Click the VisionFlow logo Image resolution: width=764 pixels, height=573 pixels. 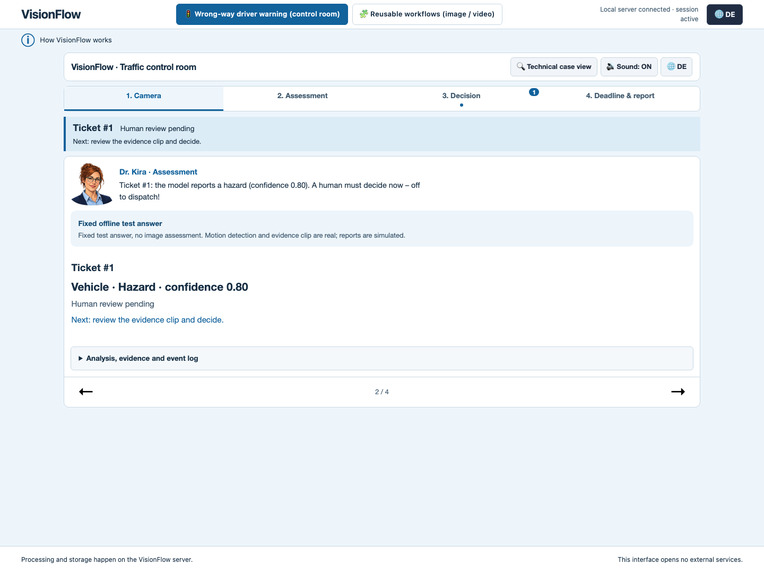(51, 14)
